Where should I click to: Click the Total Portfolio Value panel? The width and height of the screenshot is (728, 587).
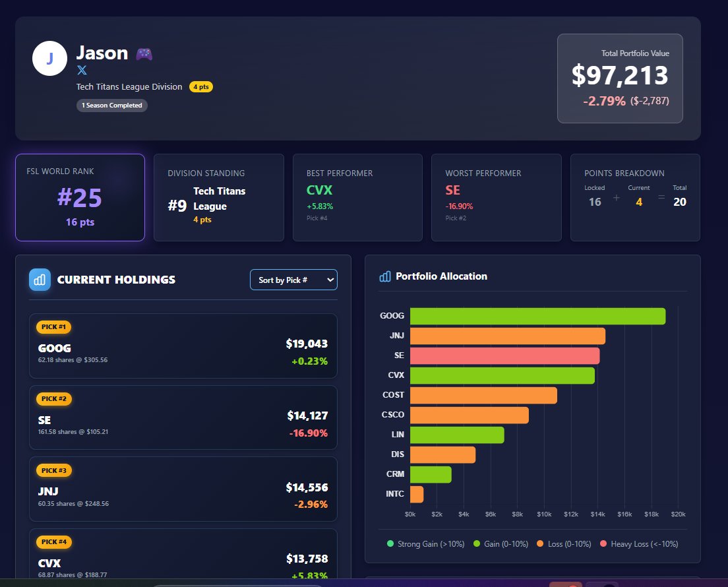[619, 78]
